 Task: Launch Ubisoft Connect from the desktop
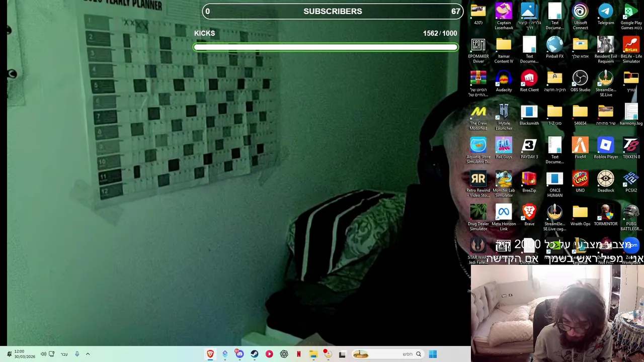click(580, 16)
